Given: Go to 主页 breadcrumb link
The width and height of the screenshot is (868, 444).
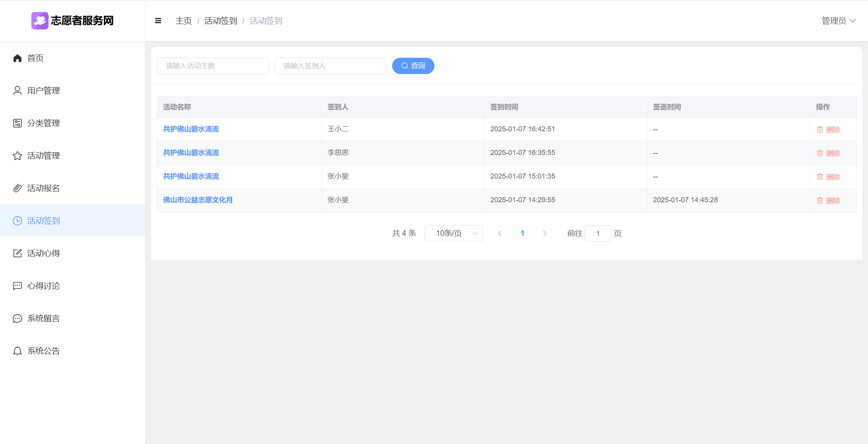Looking at the screenshot, I should click(x=183, y=21).
